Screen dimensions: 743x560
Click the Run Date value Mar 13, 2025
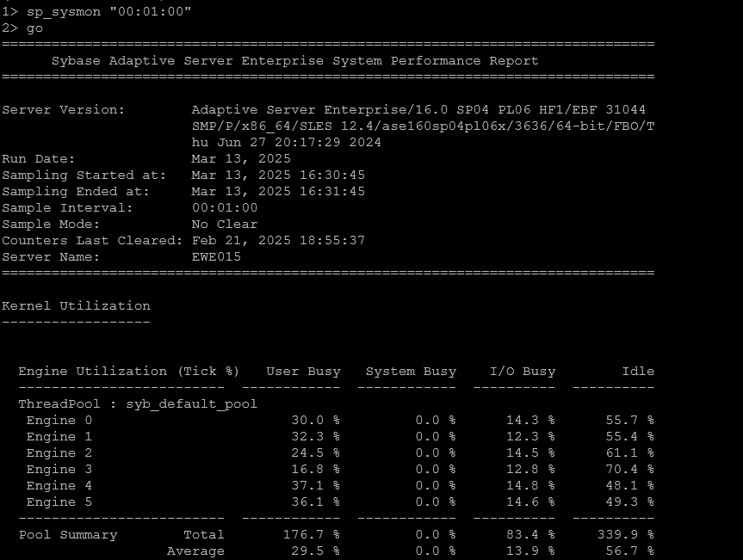coord(241,159)
